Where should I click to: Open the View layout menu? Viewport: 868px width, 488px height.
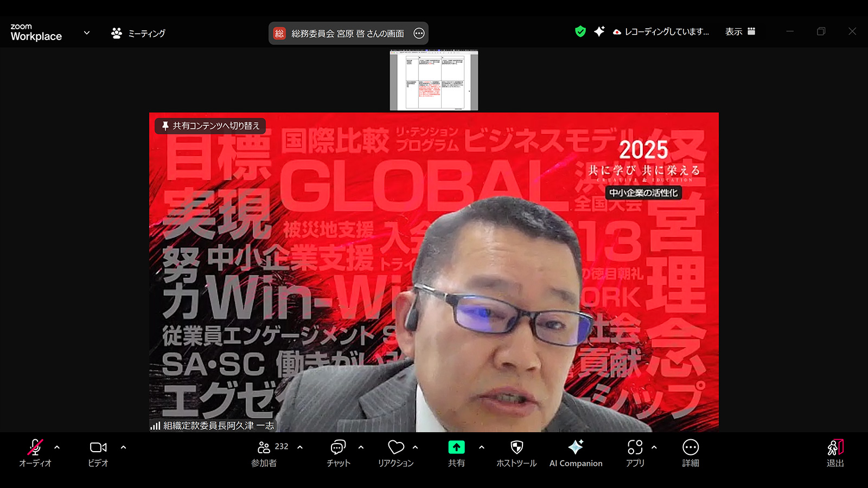click(x=740, y=31)
